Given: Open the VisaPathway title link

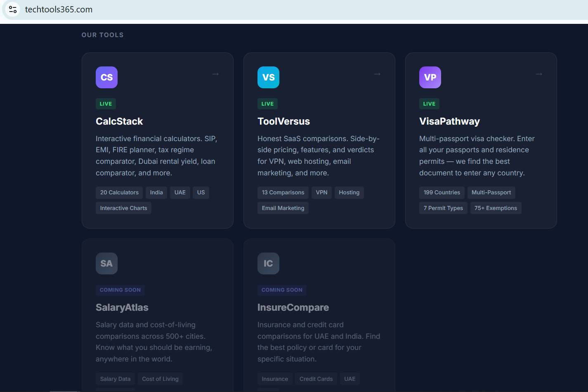Looking at the screenshot, I should [x=449, y=121].
